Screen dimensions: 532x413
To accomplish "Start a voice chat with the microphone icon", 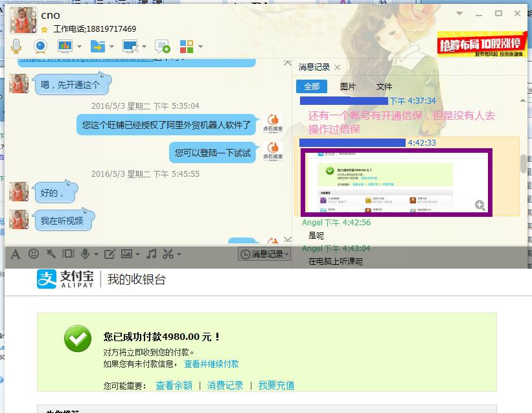I will pyautogui.click(x=16, y=46).
